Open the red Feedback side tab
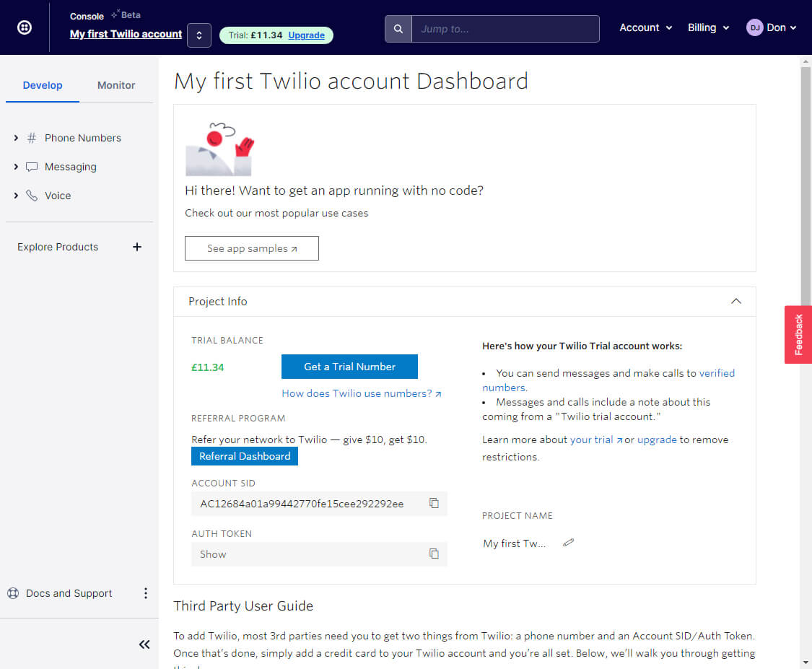Screen dimensions: 812x669 798,334
